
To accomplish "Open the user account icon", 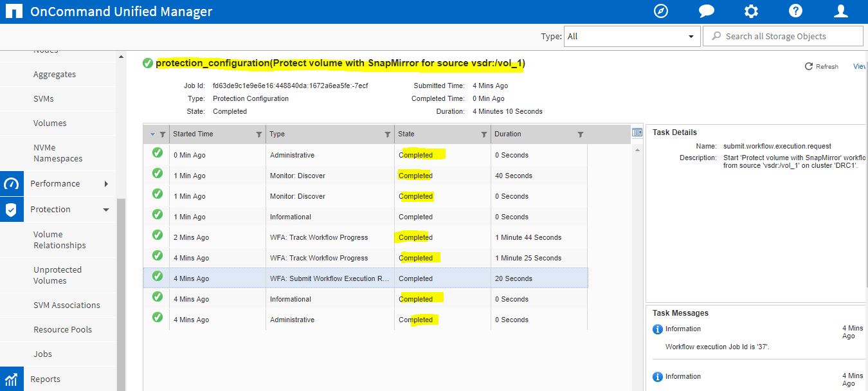I will pyautogui.click(x=840, y=10).
